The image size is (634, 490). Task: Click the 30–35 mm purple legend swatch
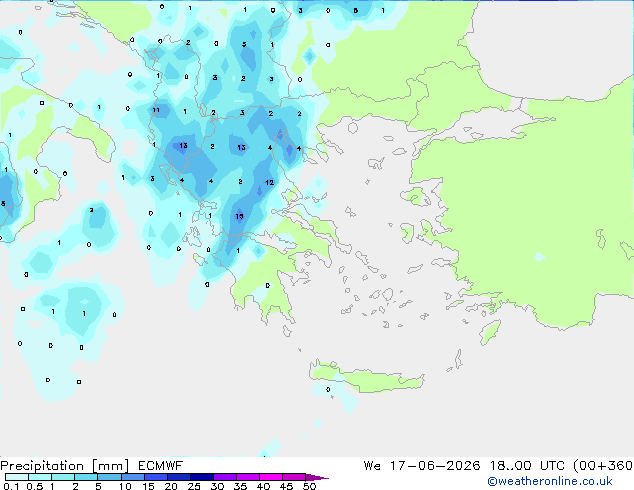[x=225, y=477]
